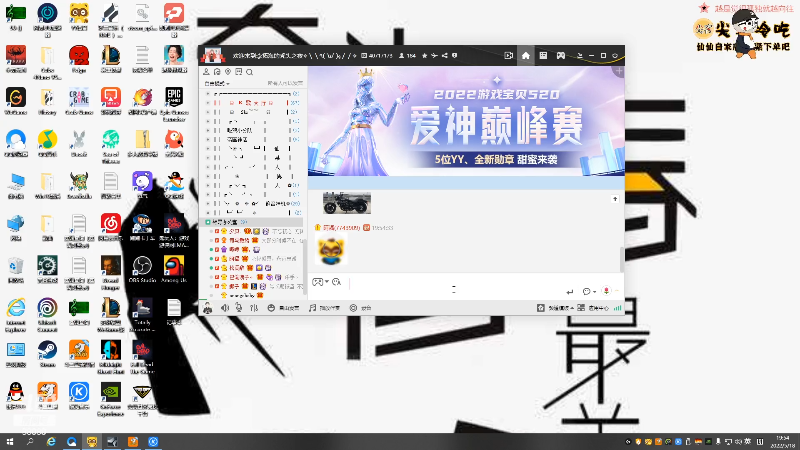Toggle the microphone icon in bottom bar
This screenshot has width=800, height=450.
click(x=238, y=308)
